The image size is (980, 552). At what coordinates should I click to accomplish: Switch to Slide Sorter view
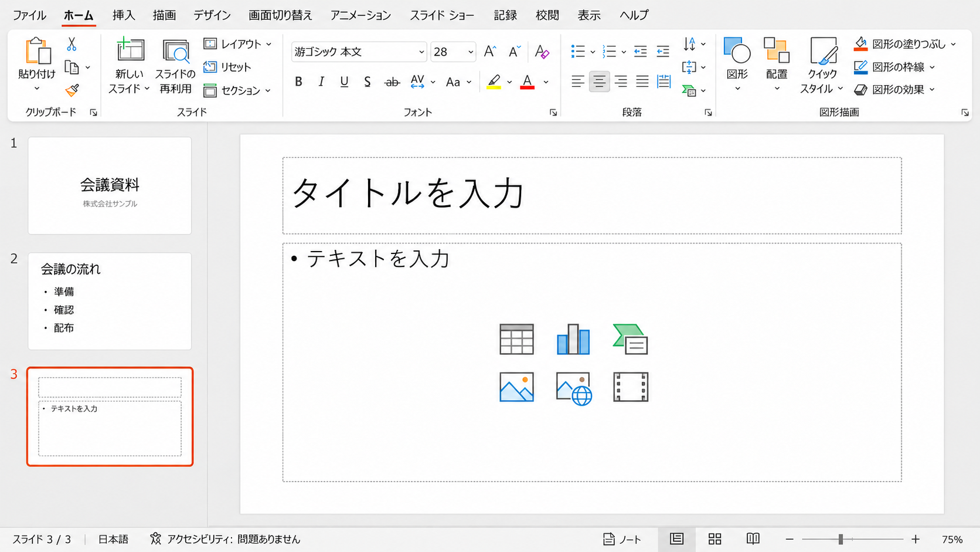pos(714,539)
